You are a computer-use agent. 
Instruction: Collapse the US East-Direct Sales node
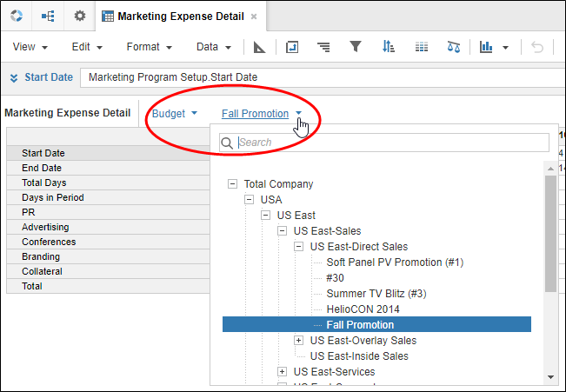(x=298, y=247)
